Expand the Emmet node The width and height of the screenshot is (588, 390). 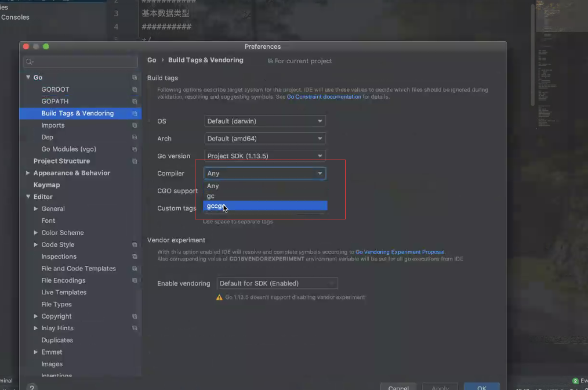(35, 352)
